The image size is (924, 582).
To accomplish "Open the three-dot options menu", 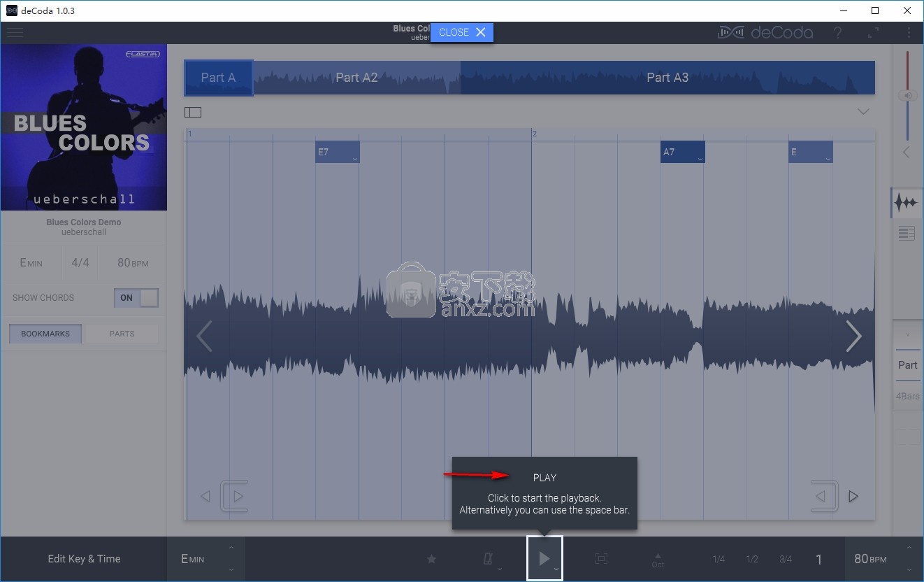I will (909, 33).
